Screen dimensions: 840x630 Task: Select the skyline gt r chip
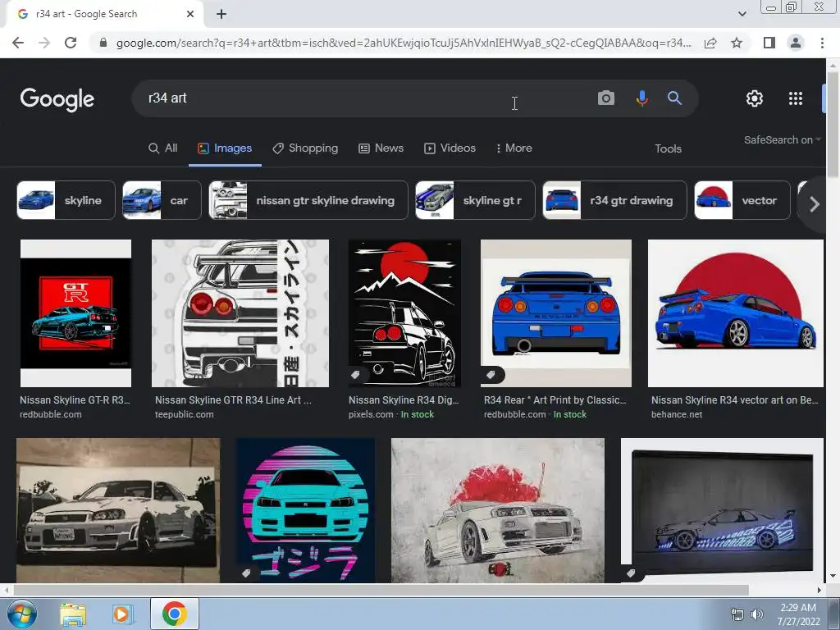point(475,200)
